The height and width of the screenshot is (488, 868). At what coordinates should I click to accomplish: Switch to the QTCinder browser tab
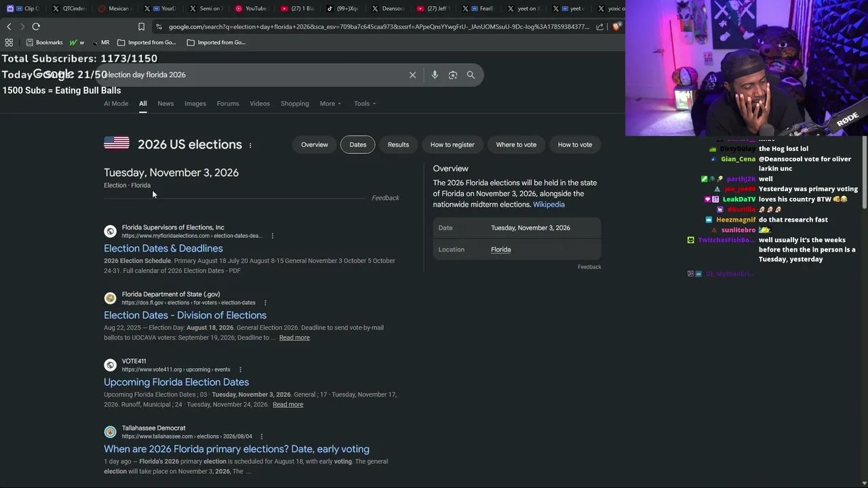pyautogui.click(x=68, y=9)
